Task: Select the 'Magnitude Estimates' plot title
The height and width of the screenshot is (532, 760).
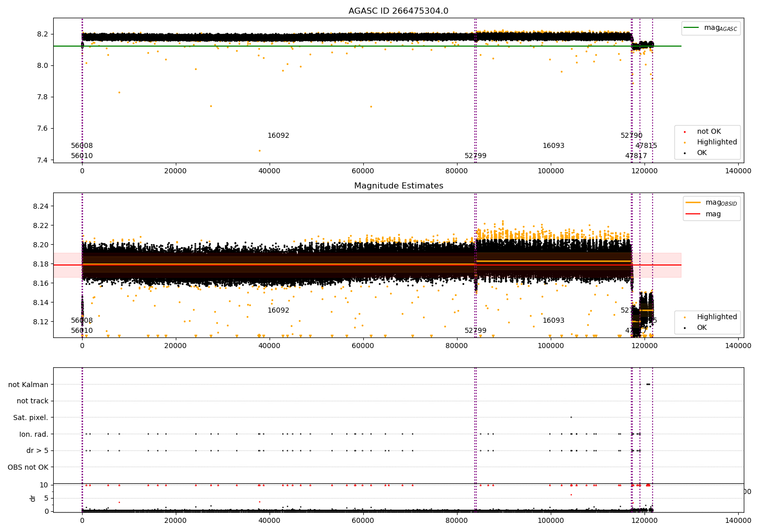Action: [x=398, y=186]
